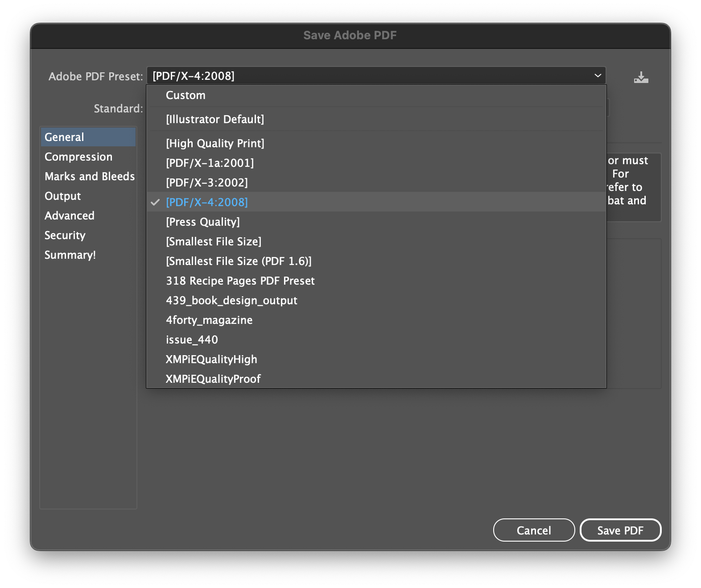Open the Adobe PDF Preset dropdown
The width and height of the screenshot is (701, 588).
click(376, 76)
